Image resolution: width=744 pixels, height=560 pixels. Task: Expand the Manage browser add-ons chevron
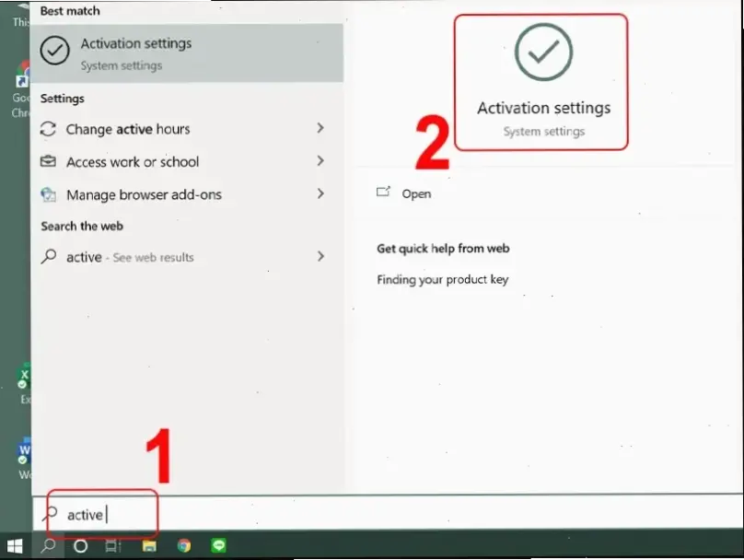[x=320, y=194]
